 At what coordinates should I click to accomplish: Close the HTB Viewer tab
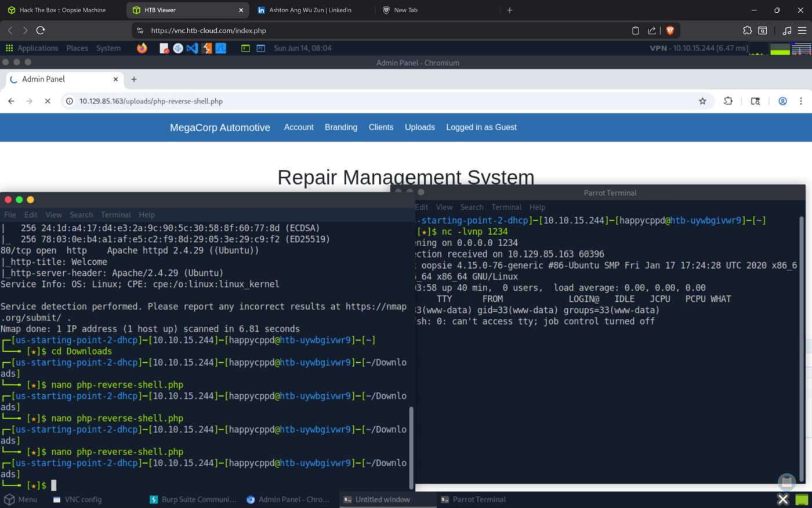pyautogui.click(x=241, y=10)
